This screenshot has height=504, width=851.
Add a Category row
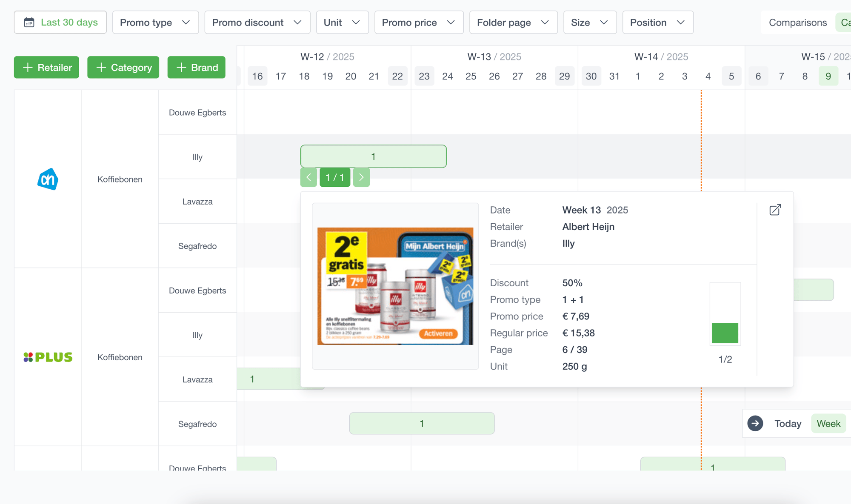pos(123,67)
